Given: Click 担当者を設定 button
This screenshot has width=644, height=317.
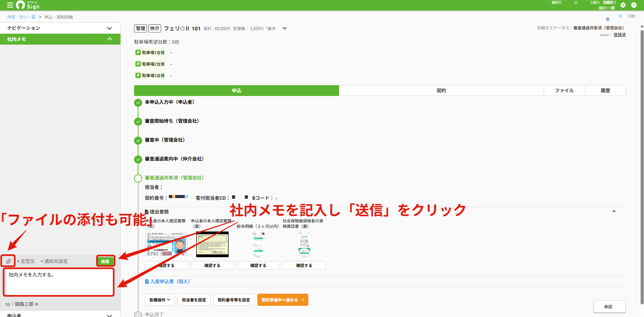Looking at the screenshot, I should pyautogui.click(x=194, y=300).
